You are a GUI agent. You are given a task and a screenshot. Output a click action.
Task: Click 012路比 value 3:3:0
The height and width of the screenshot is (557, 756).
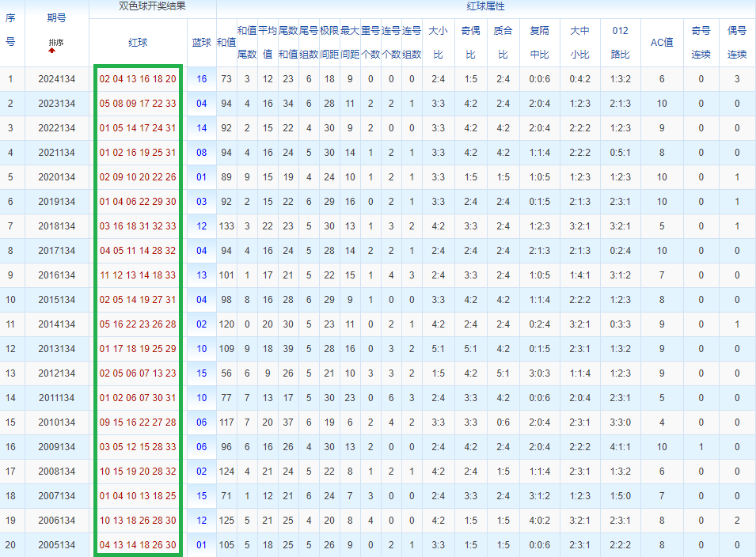(x=620, y=422)
